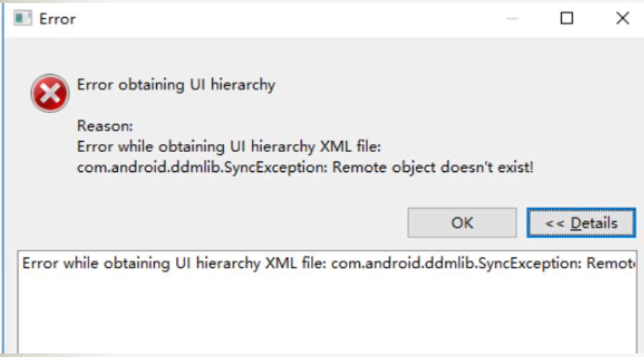644x357 pixels.
Task: Click the "Error" window title text
Action: point(58,19)
